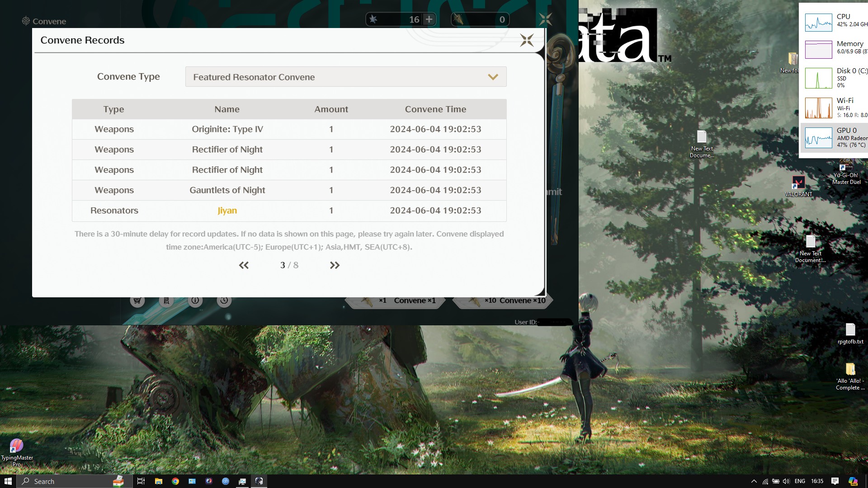Click the page 3 / 8 indicator
This screenshot has width=868, height=488.
289,265
